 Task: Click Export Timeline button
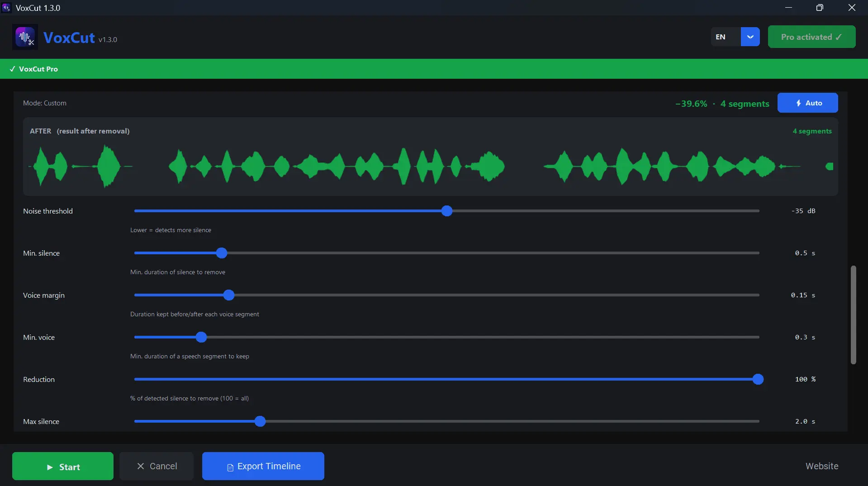263,466
